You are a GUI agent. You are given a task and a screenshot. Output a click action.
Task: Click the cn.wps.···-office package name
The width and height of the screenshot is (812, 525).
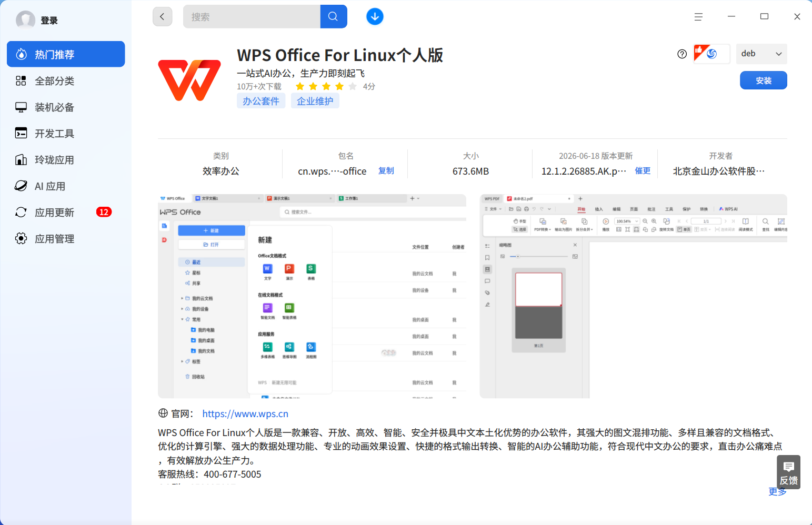pyautogui.click(x=332, y=171)
